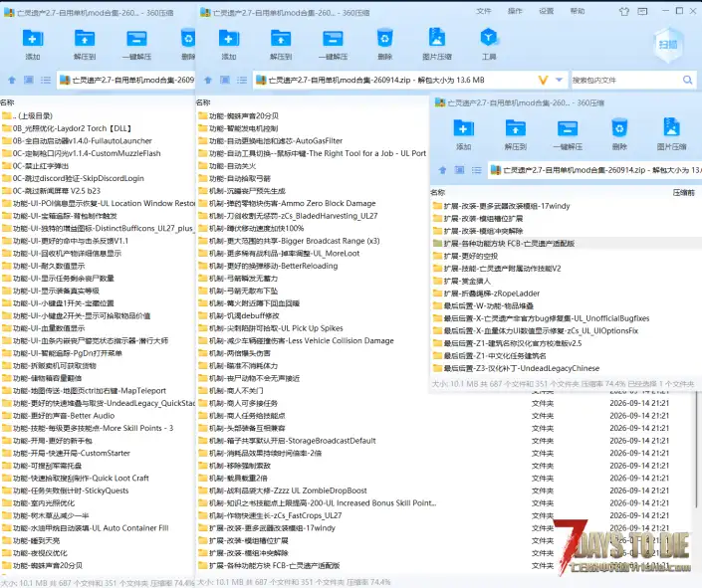Screen dimensions: 702x588
Task: Sort by 名称 header in the left window
Action: [x=7, y=102]
